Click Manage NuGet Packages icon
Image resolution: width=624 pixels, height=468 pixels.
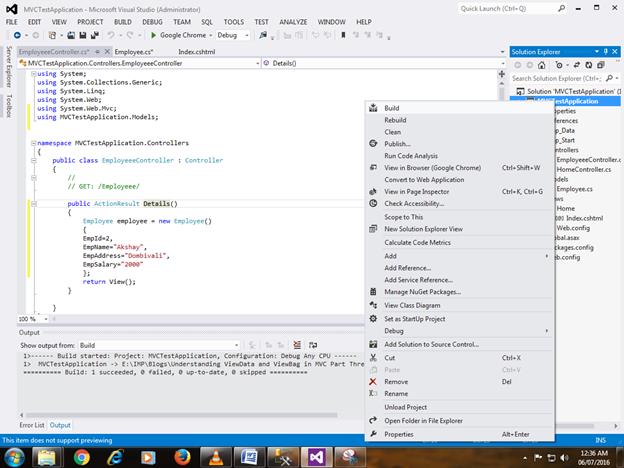[373, 292]
